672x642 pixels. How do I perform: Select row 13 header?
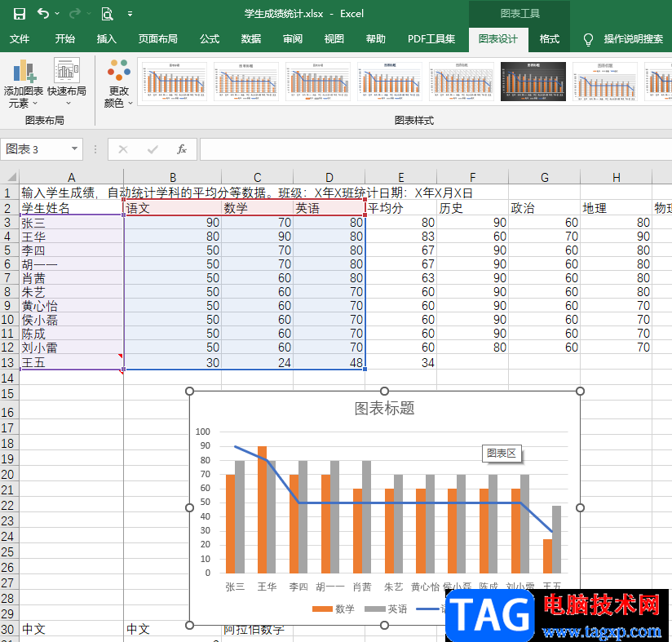(x=8, y=362)
